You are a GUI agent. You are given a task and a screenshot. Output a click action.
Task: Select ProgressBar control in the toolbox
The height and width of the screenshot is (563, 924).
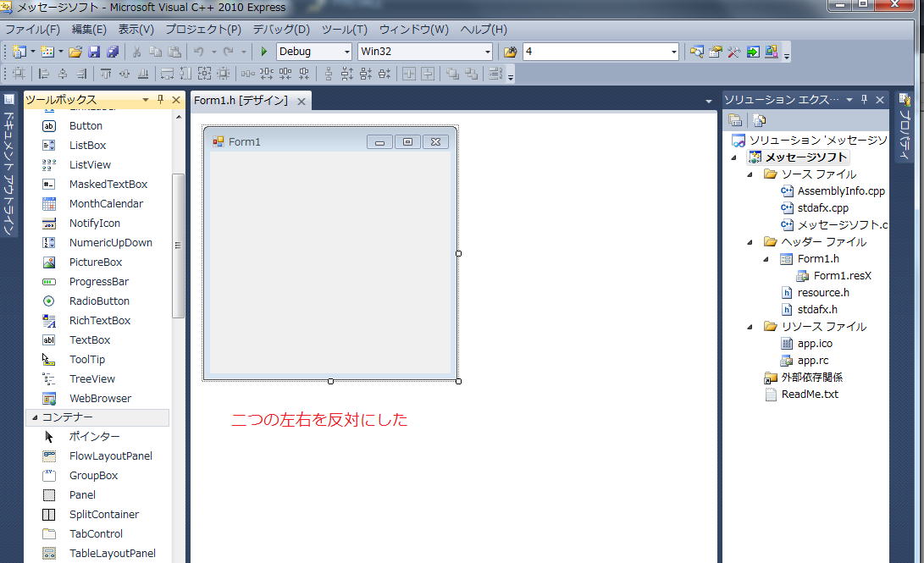click(x=98, y=281)
